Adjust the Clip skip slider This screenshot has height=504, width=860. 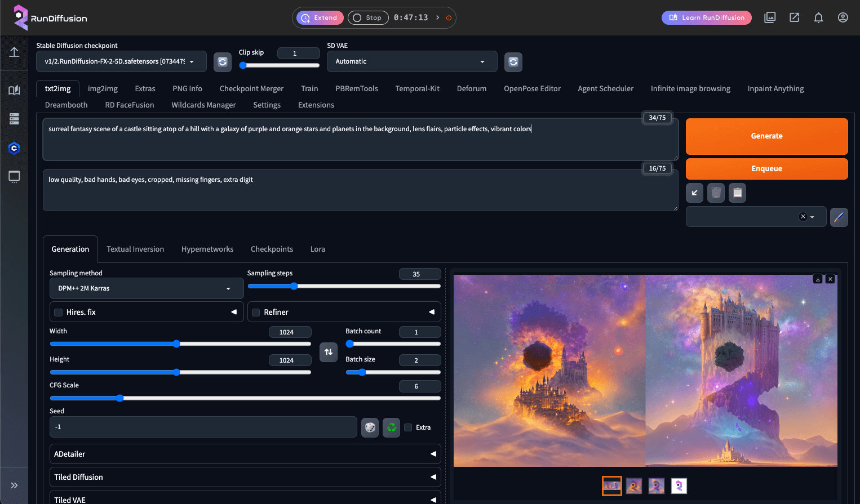point(280,65)
